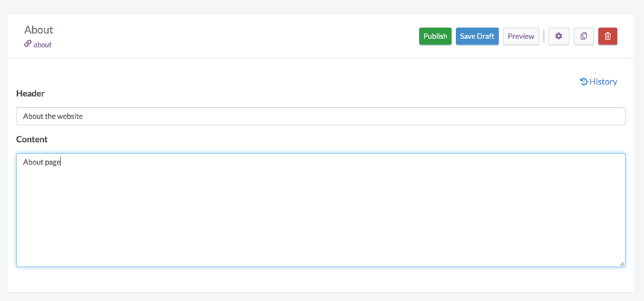Duplicate the page with copy icon
The width and height of the screenshot is (644, 301).
[584, 36]
